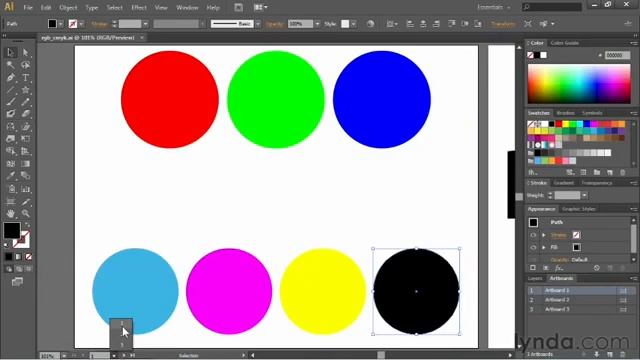Click the Transform link in control bar
Image resolution: width=640 pixels, height=360 pixels.
coord(503,24)
